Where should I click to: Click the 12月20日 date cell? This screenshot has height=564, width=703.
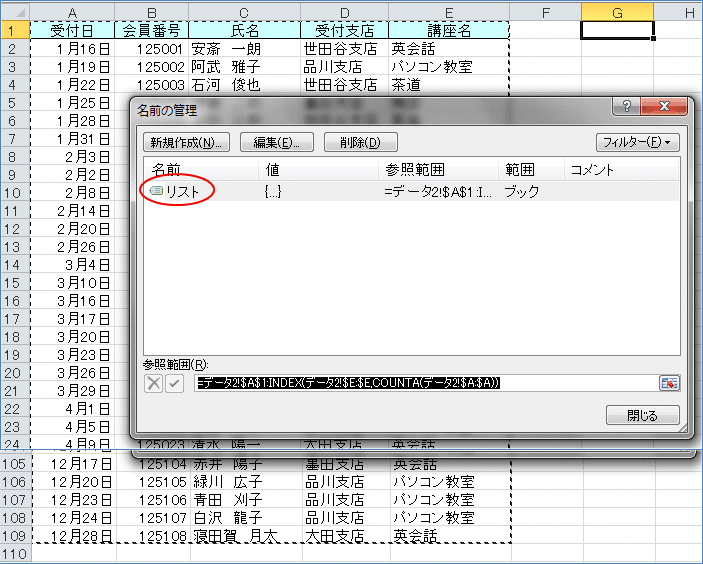click(74, 482)
